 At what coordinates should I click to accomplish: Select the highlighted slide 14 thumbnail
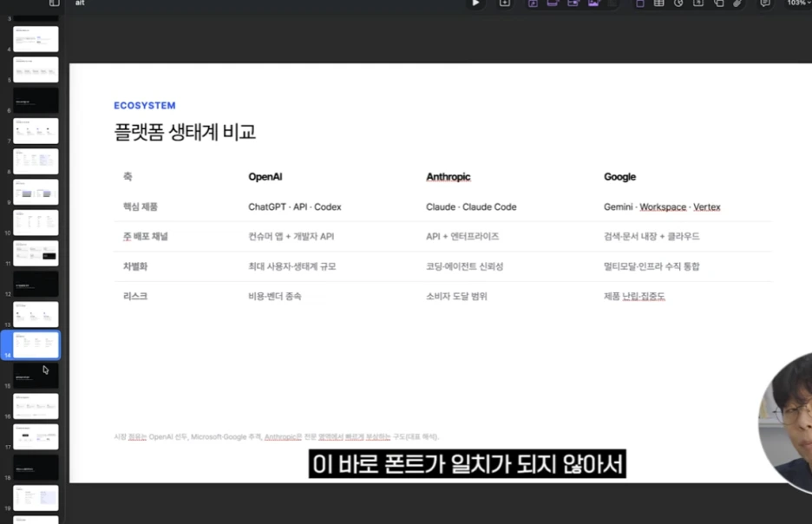tap(36, 344)
